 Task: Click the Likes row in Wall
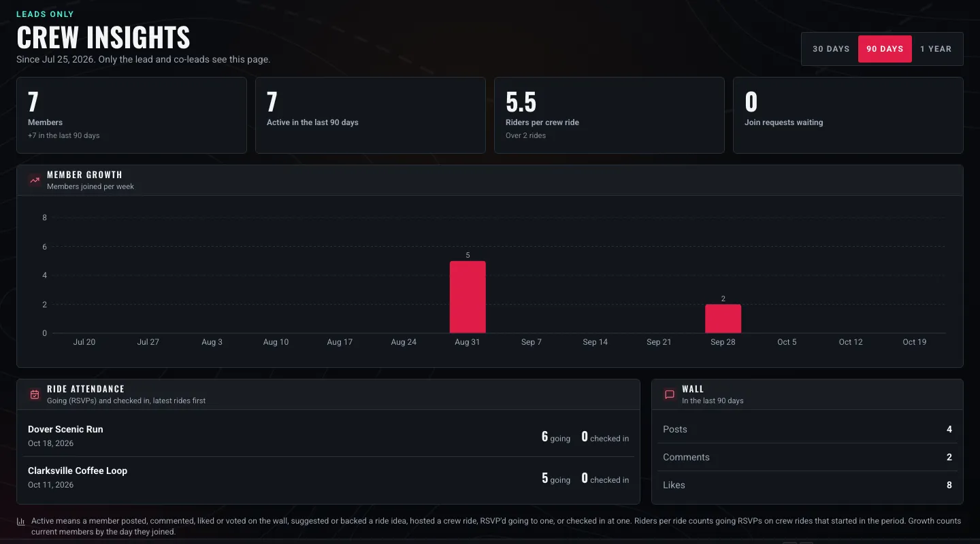pyautogui.click(x=807, y=485)
